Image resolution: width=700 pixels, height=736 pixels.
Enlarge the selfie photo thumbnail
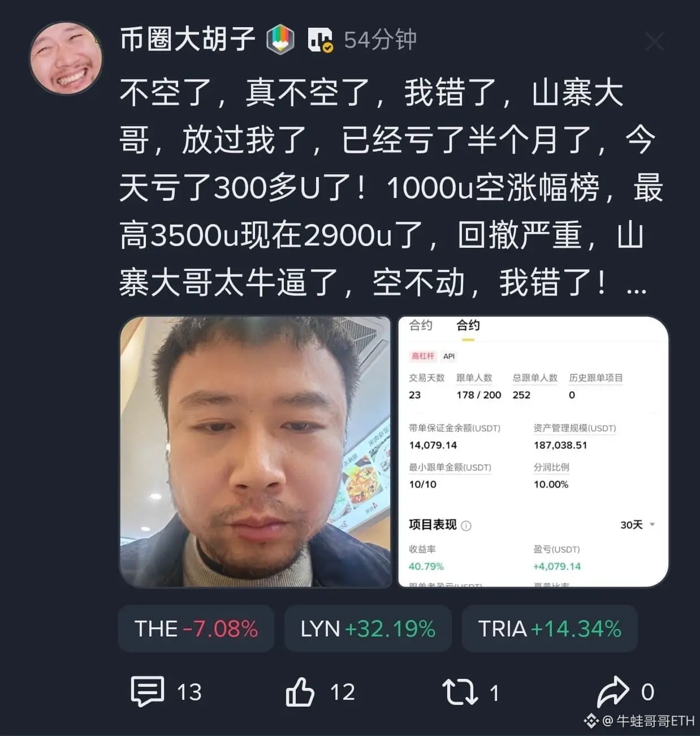point(256,451)
